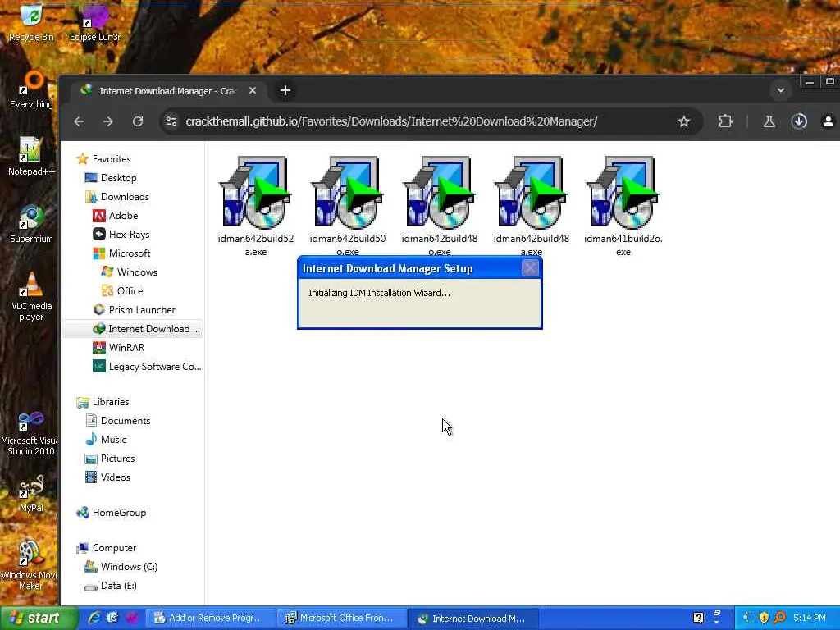Launch Windows Movie Maker shortcut
Screen dimensions: 840x630
[30, 566]
